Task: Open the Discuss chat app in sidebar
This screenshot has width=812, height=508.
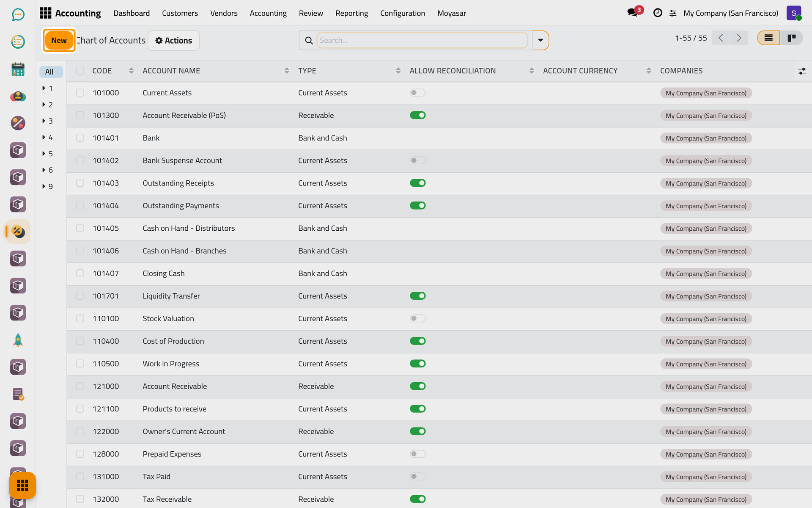Action: click(x=18, y=15)
